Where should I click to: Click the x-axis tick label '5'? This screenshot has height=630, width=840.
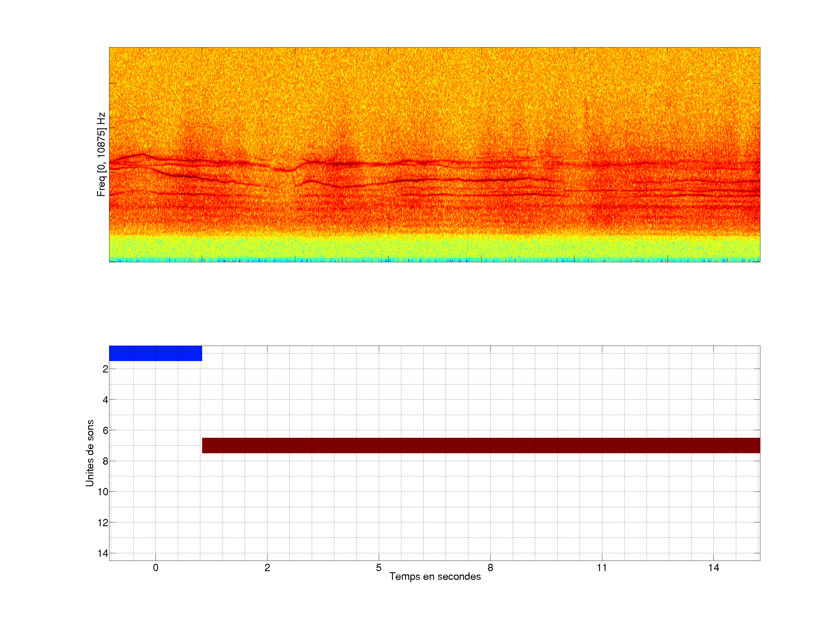379,568
